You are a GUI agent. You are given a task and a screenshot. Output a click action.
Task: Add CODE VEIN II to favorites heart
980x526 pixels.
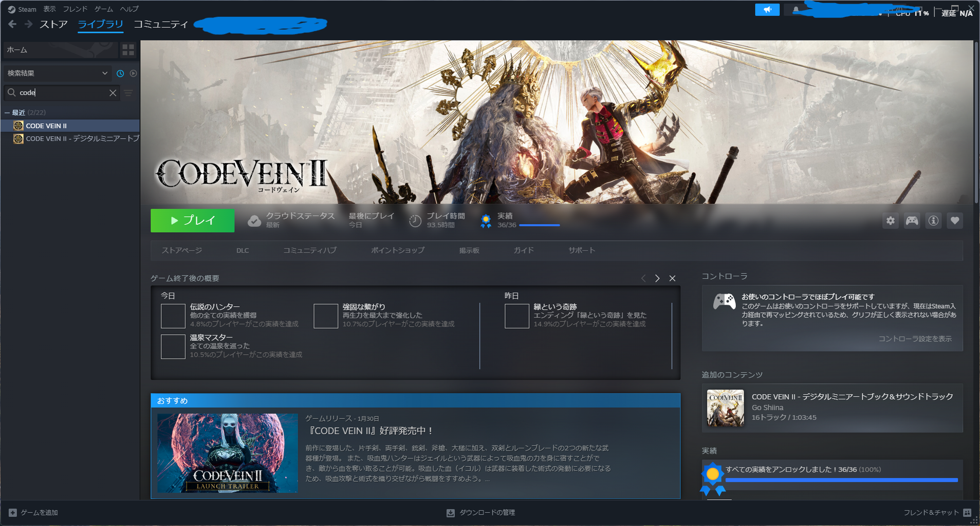tap(955, 221)
